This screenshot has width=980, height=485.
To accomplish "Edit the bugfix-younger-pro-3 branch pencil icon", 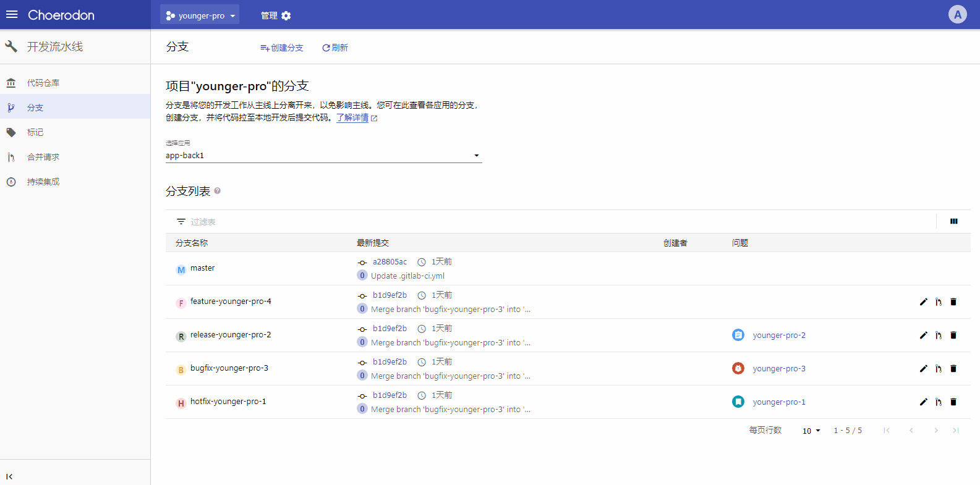I will pos(924,369).
